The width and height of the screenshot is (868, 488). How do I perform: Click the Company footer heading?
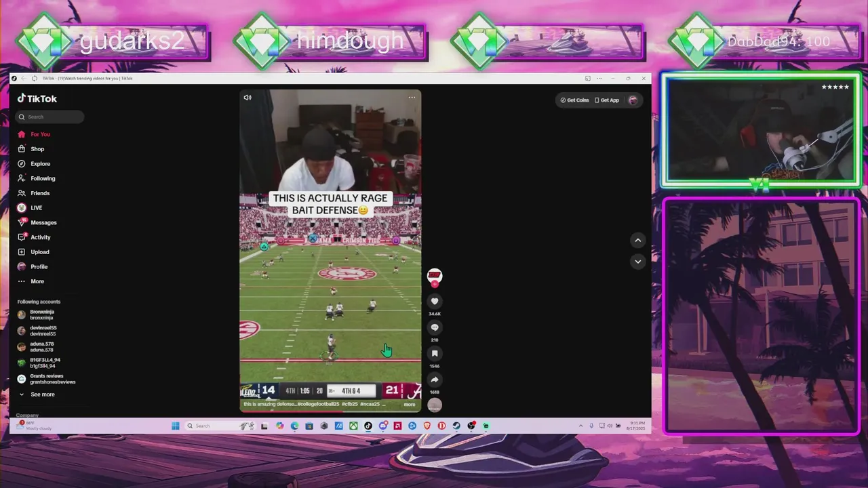(x=27, y=415)
